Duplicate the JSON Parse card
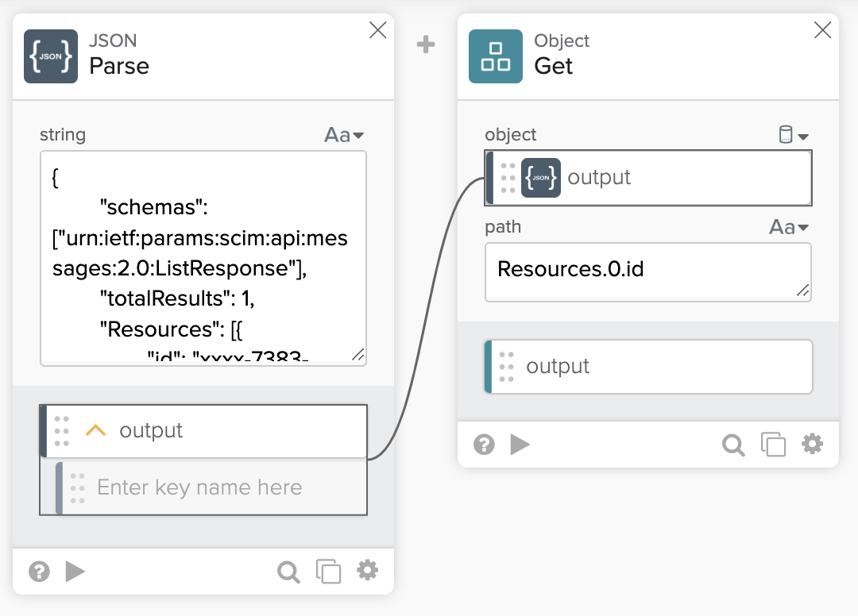Screen dimensions: 858x616 (328, 572)
